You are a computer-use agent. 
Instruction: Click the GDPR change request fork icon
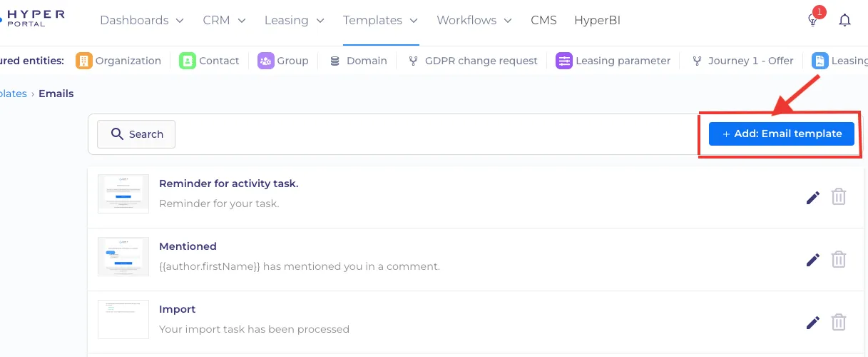413,61
